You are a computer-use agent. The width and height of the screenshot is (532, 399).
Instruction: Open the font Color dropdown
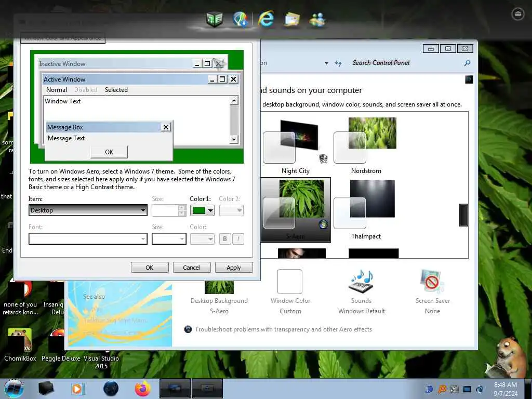[x=202, y=239]
